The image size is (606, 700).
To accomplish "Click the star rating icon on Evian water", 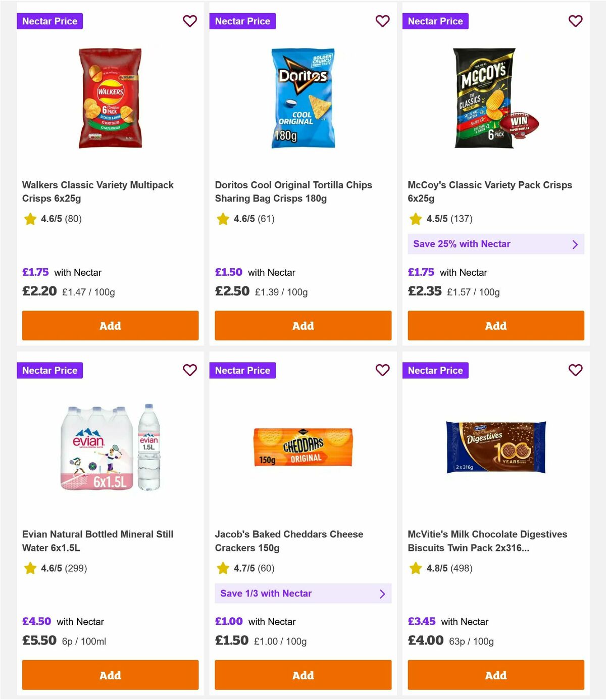I will [29, 568].
